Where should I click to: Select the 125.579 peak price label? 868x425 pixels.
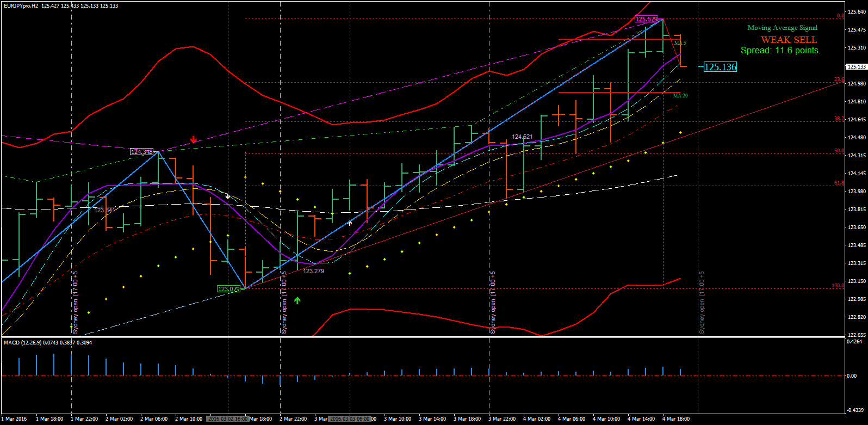point(647,20)
